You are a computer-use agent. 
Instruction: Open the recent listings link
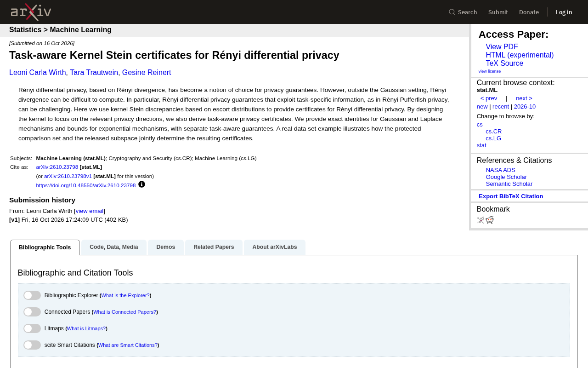click(x=501, y=107)
